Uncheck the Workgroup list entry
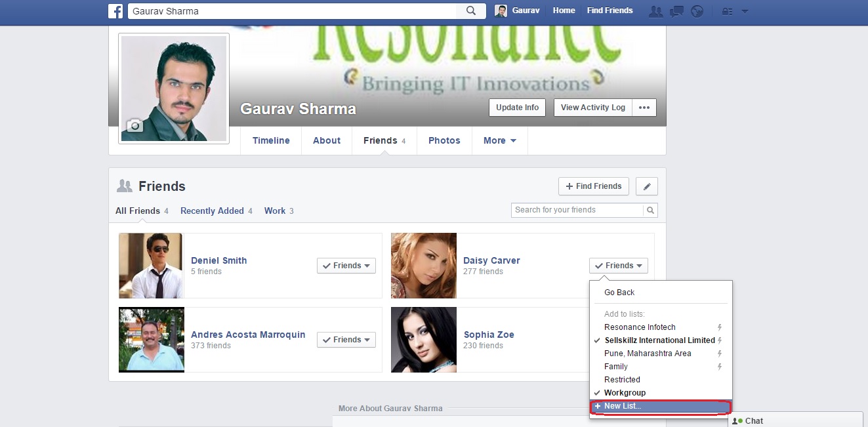This screenshot has width=868, height=427. [x=661, y=393]
